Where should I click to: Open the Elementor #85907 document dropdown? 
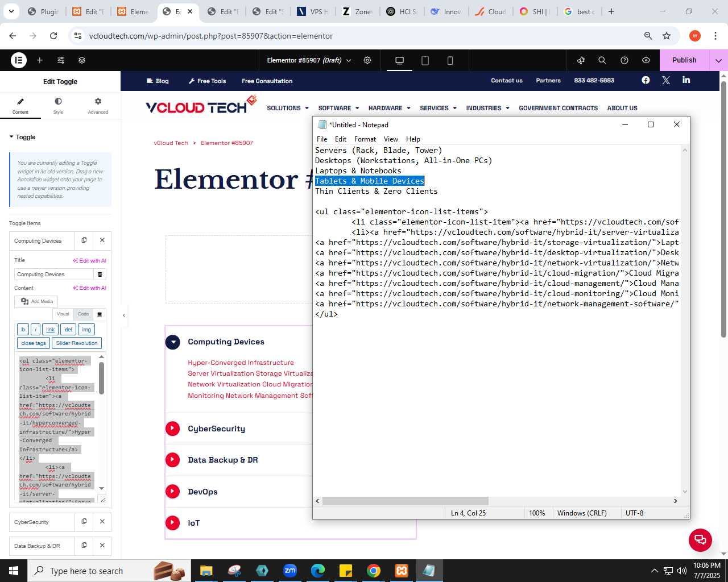[309, 60]
